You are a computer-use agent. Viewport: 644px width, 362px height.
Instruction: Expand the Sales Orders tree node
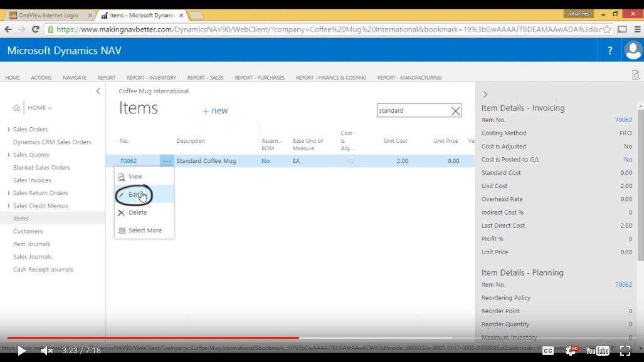pyautogui.click(x=9, y=129)
